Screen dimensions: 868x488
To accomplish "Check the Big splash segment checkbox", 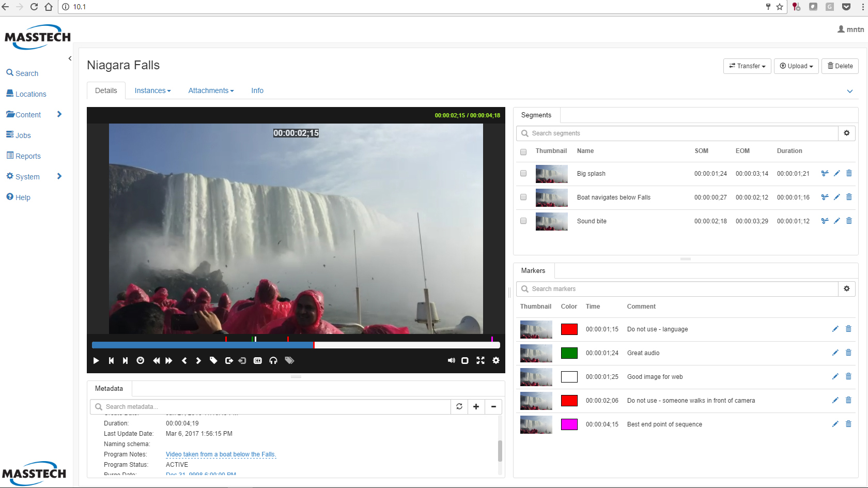I will [523, 174].
